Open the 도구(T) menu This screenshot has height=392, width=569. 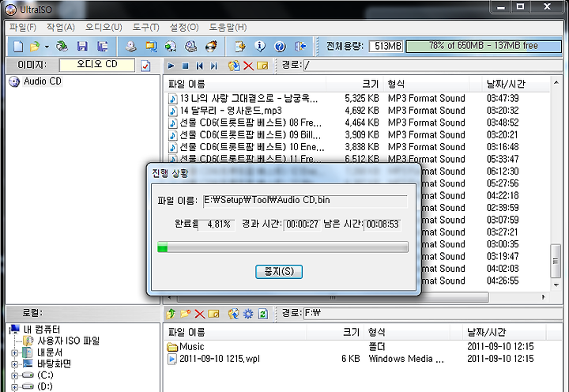(x=146, y=27)
